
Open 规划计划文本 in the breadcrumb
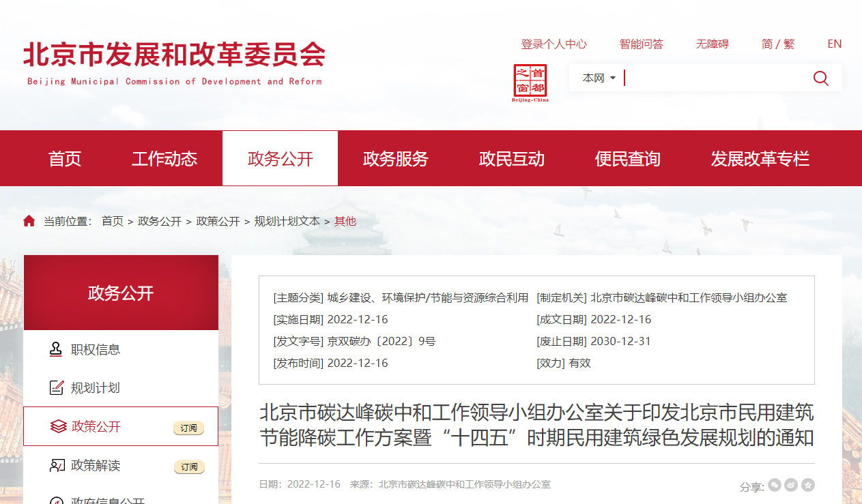(x=287, y=220)
